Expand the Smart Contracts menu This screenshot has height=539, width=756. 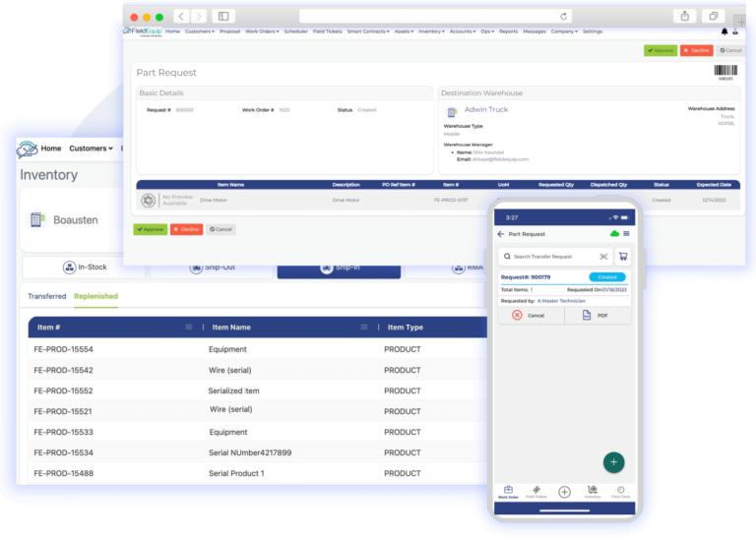click(x=368, y=31)
